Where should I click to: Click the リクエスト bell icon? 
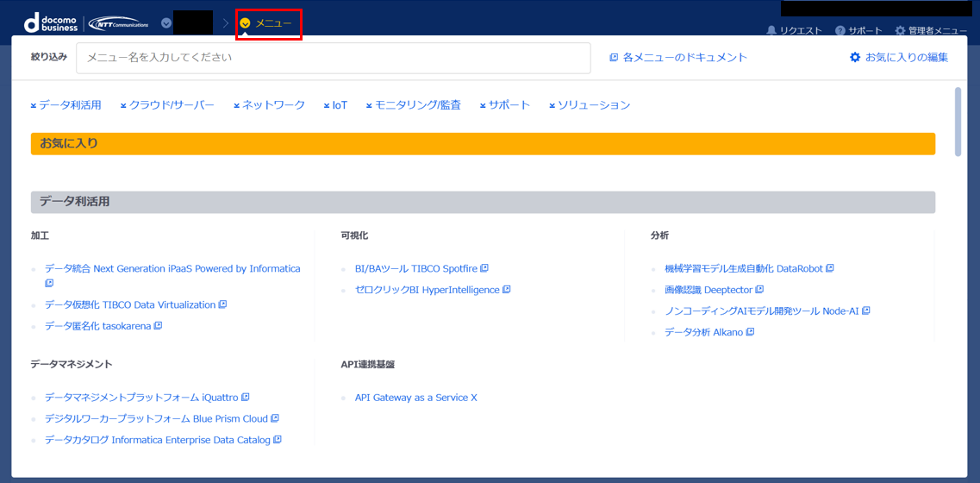pyautogui.click(x=771, y=30)
